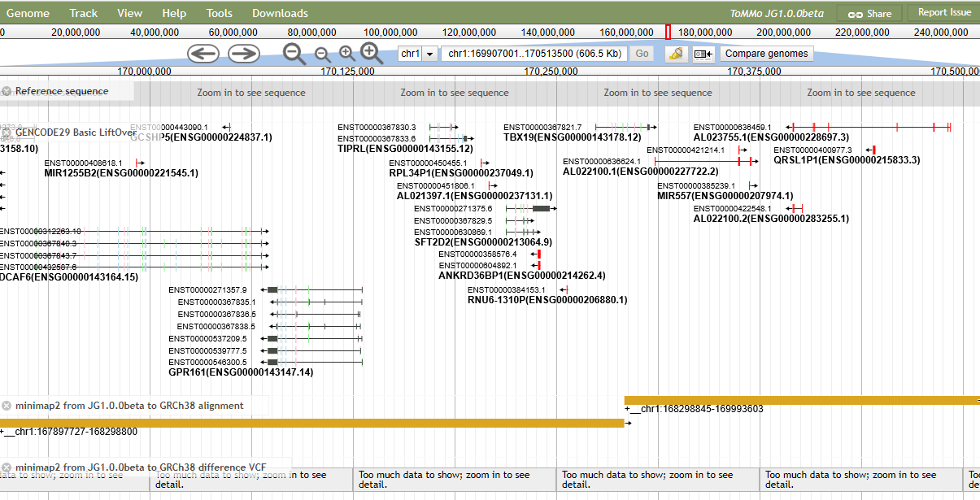The image size is (980, 500).
Task: Click the red overview position marker
Action: [x=668, y=33]
